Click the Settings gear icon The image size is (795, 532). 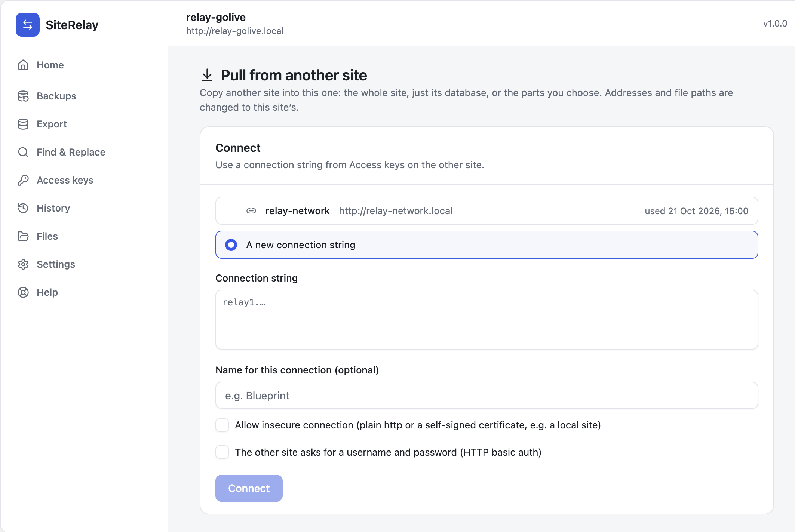click(23, 264)
